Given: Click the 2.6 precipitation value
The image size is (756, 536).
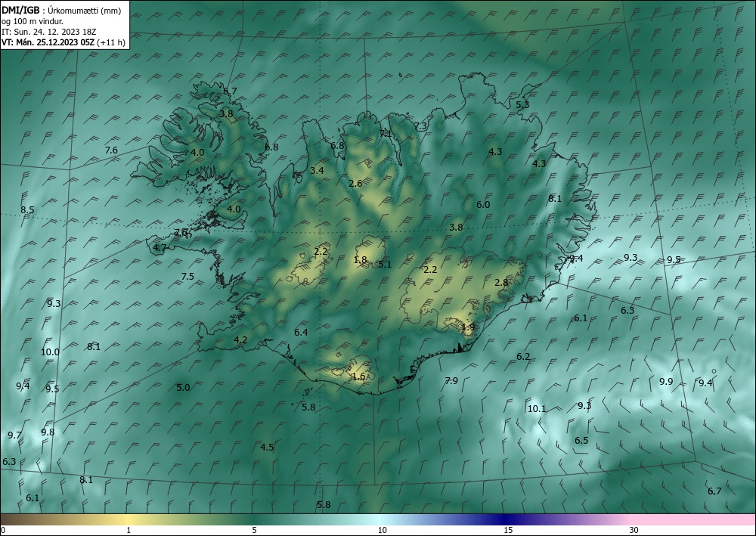Looking at the screenshot, I should [x=355, y=183].
